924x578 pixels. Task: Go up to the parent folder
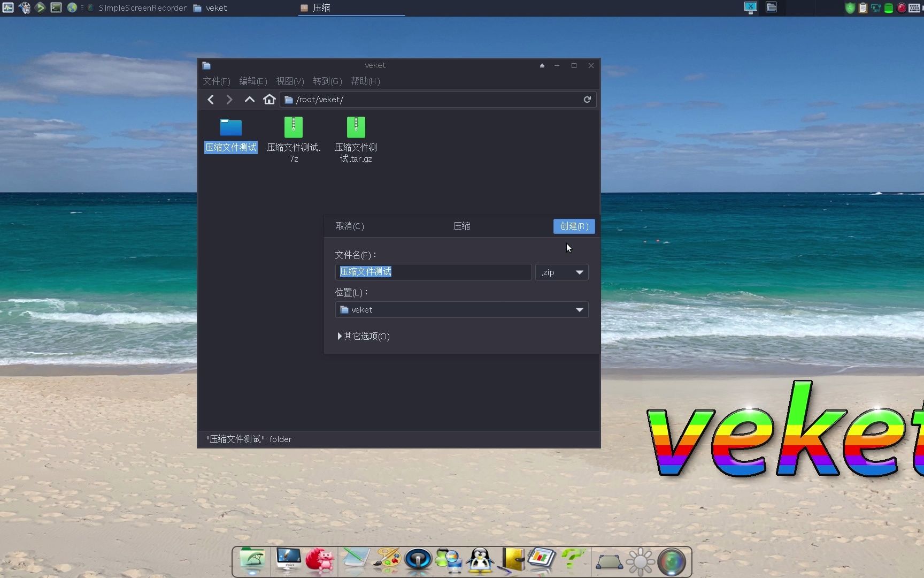(x=249, y=100)
